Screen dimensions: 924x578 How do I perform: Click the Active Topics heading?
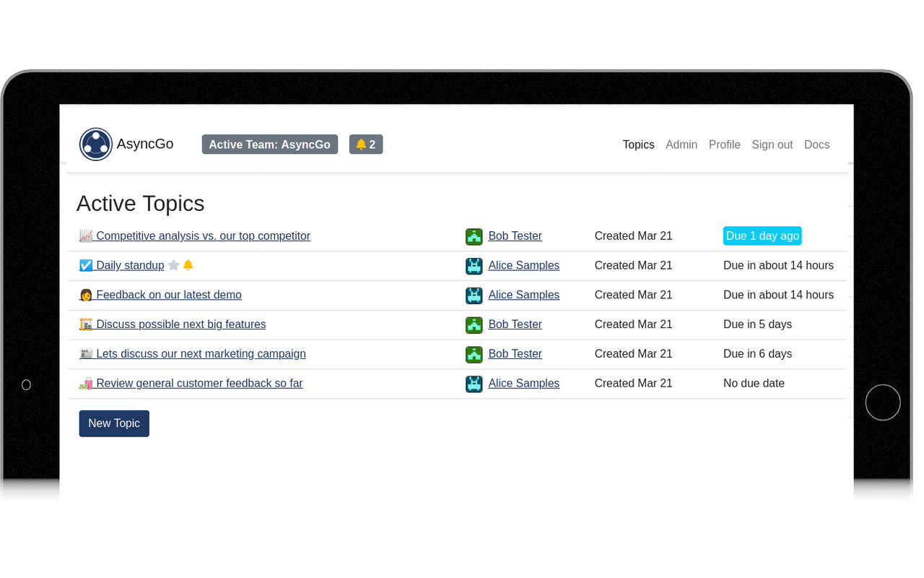coord(141,204)
